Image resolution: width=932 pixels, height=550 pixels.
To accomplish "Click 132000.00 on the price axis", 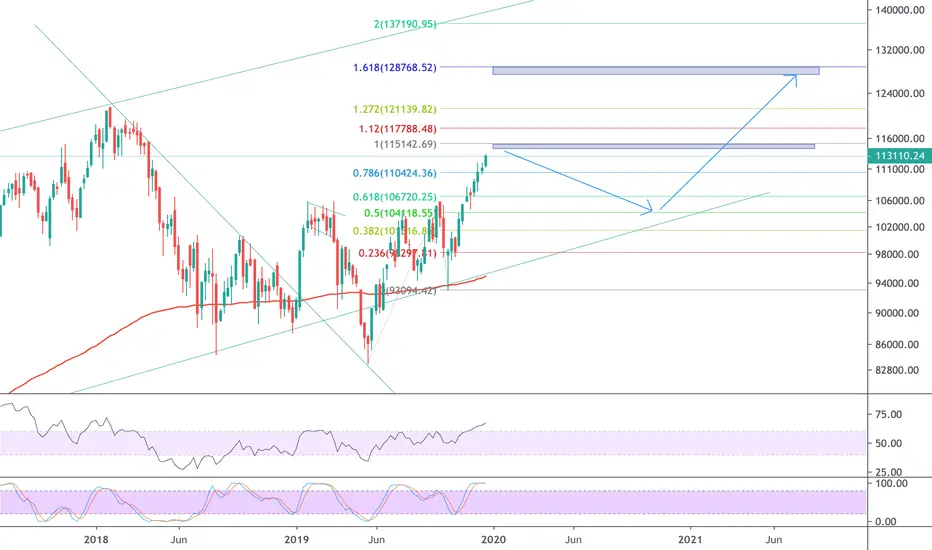I will (900, 51).
